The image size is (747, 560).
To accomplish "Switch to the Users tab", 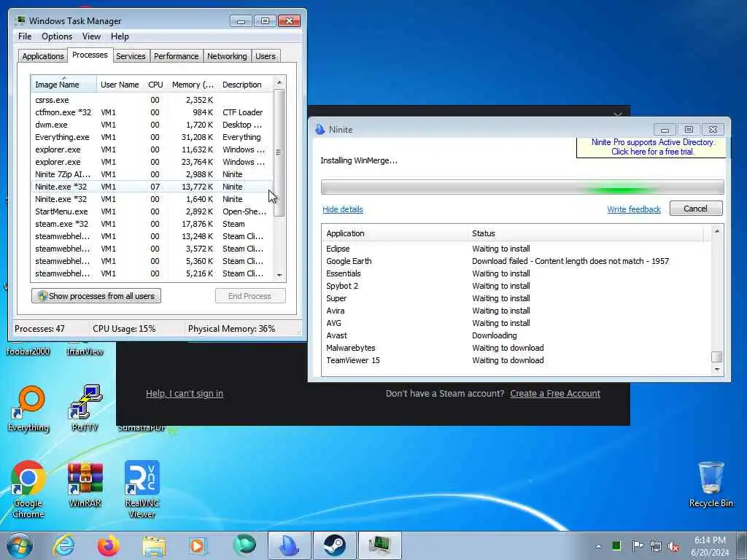I will pos(266,56).
